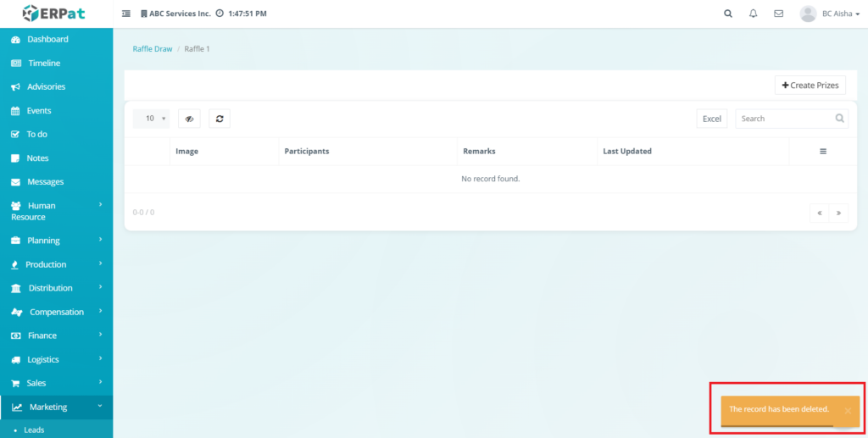This screenshot has height=438, width=868.
Task: Open the mail envelope icon in header
Action: [778, 14]
